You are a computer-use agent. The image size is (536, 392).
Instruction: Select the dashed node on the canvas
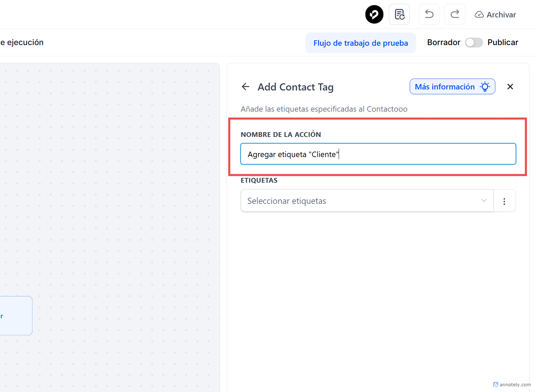coord(15,316)
